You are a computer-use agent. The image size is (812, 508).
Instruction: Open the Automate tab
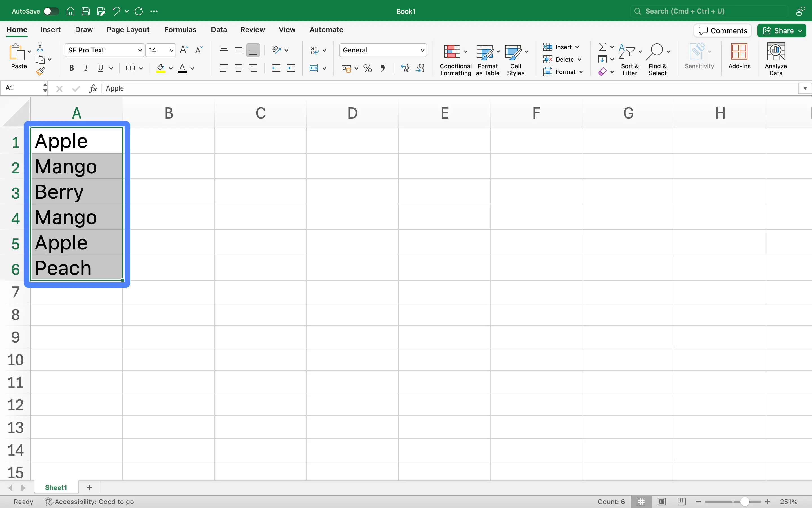[x=326, y=30]
